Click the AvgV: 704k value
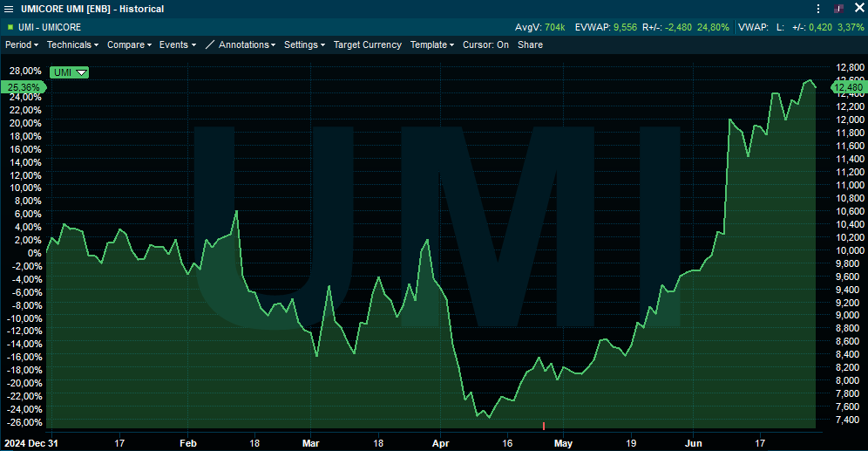Viewport: 868px width, 451px height. pos(539,27)
